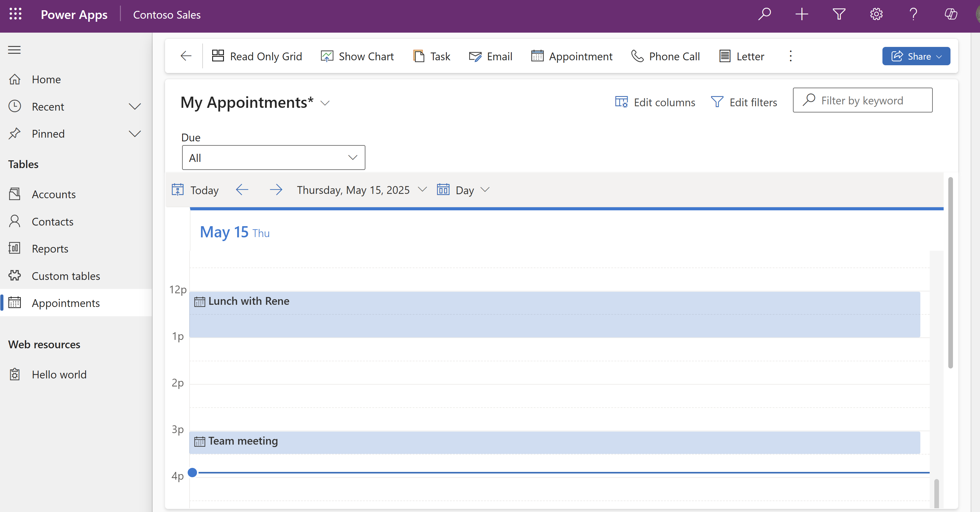Go to next day arrow
This screenshot has height=512, width=980.
[x=276, y=190]
